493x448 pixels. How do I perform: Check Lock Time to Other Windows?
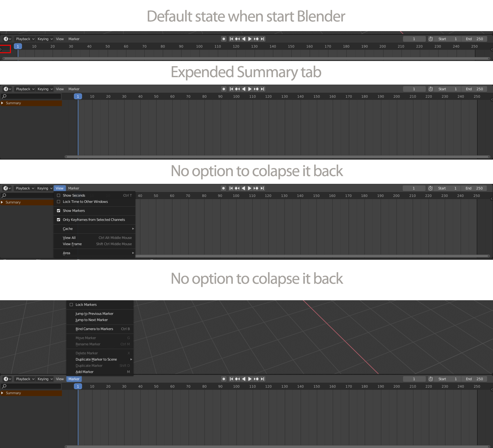(59, 202)
